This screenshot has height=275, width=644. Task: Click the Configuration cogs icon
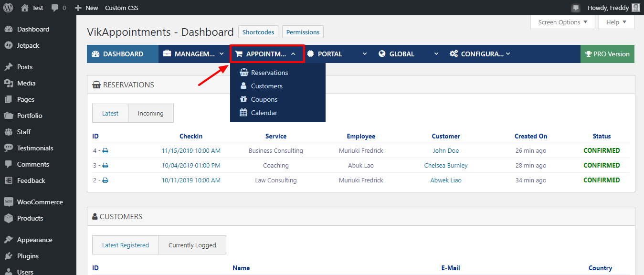tap(454, 54)
